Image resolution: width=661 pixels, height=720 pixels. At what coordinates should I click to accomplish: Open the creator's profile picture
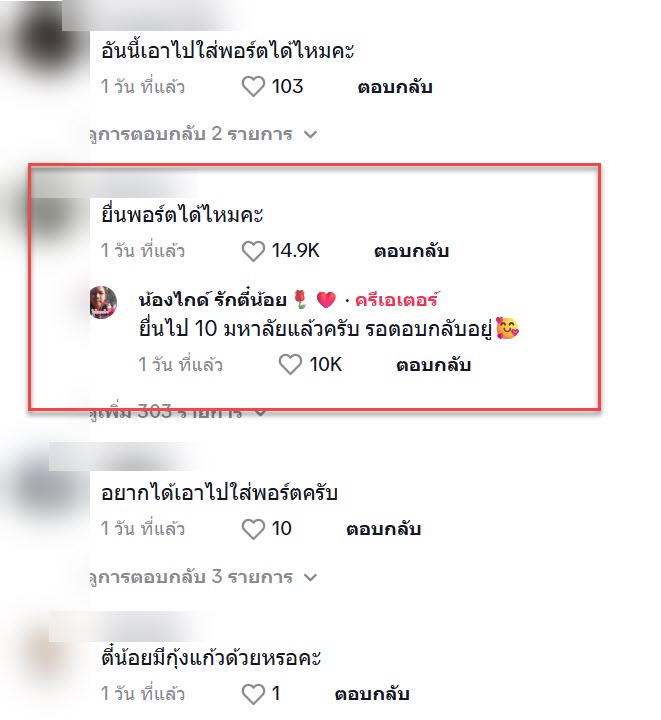pyautogui.click(x=103, y=302)
